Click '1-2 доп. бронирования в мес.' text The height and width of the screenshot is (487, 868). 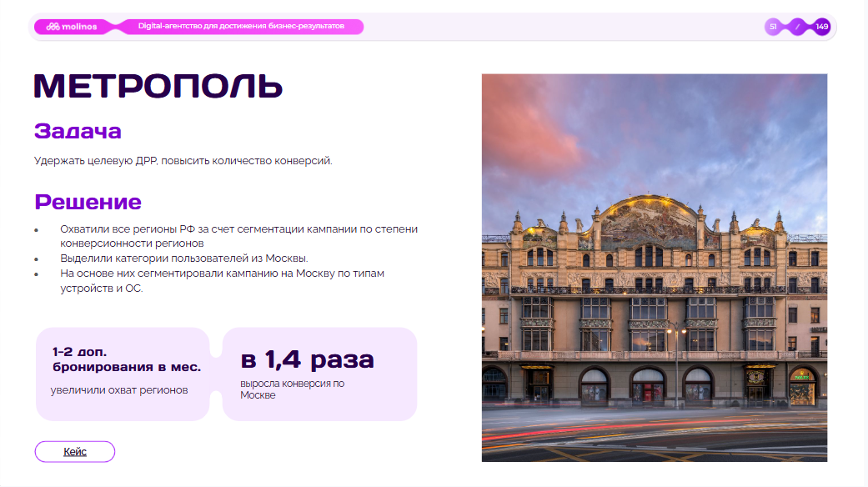coord(127,359)
